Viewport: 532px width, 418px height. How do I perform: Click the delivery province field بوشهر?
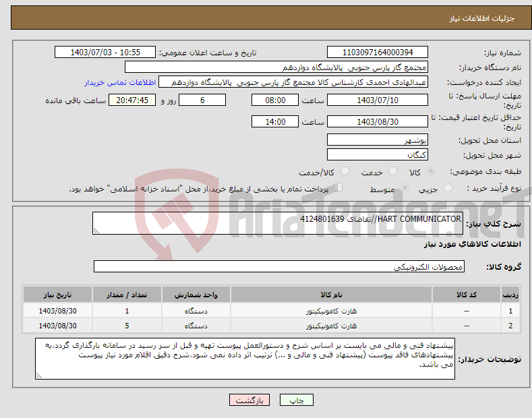pyautogui.click(x=378, y=140)
